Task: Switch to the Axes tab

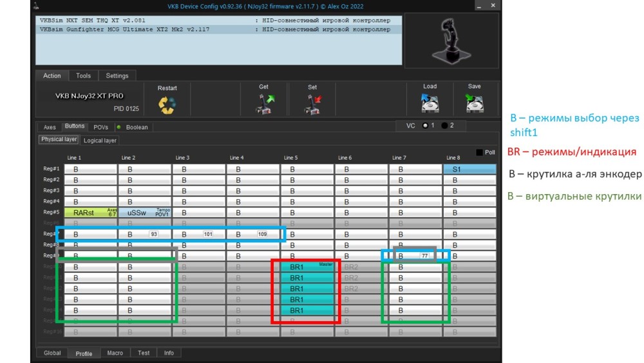Action: click(x=50, y=127)
